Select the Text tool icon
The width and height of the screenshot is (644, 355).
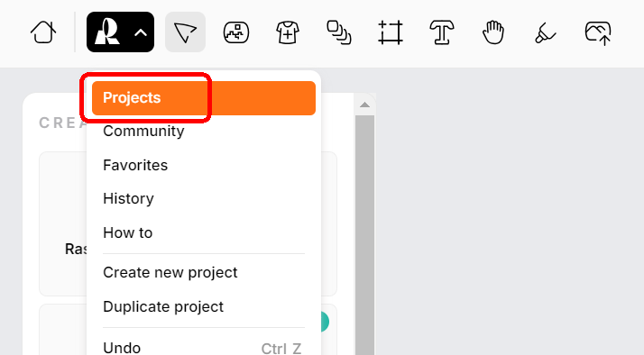(x=442, y=32)
